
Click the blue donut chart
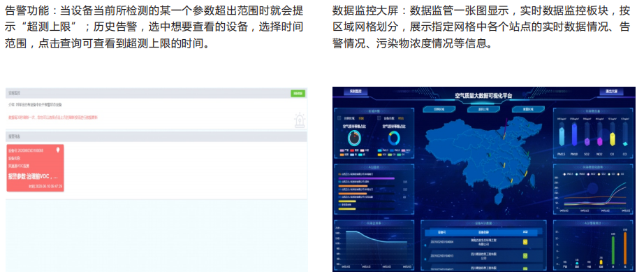click(x=394, y=138)
